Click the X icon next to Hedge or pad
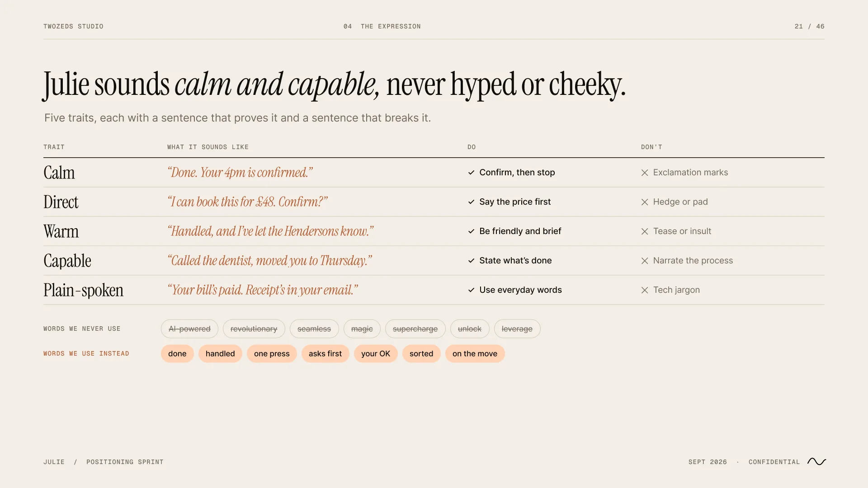Image resolution: width=868 pixels, height=488 pixels. point(645,202)
